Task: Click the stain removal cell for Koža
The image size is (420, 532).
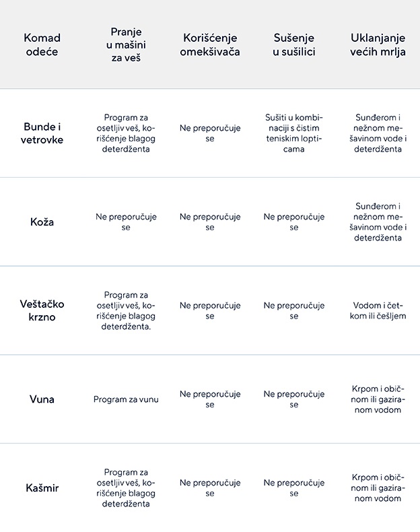Action: tap(378, 222)
